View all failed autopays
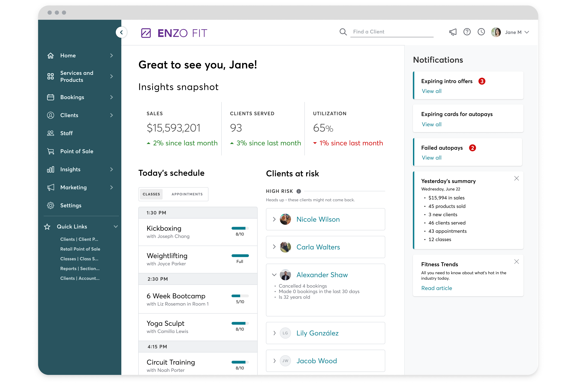576x392 pixels. [x=431, y=158]
